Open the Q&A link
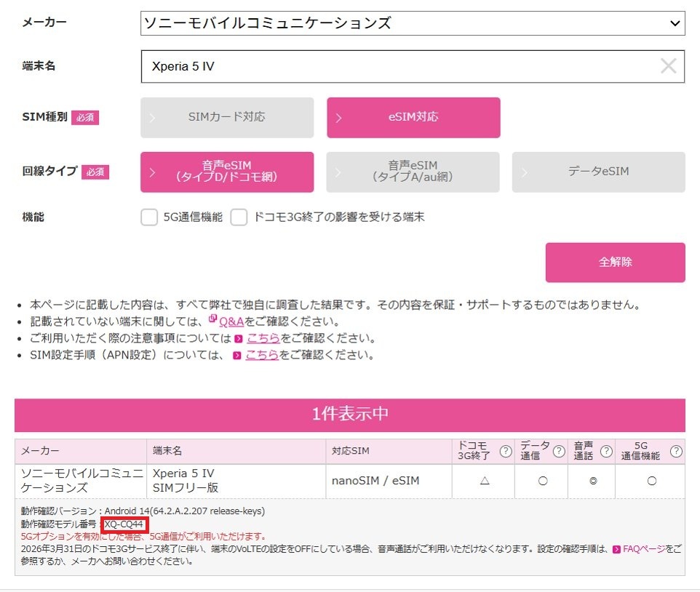The height and width of the screenshot is (592, 700). pyautogui.click(x=231, y=321)
